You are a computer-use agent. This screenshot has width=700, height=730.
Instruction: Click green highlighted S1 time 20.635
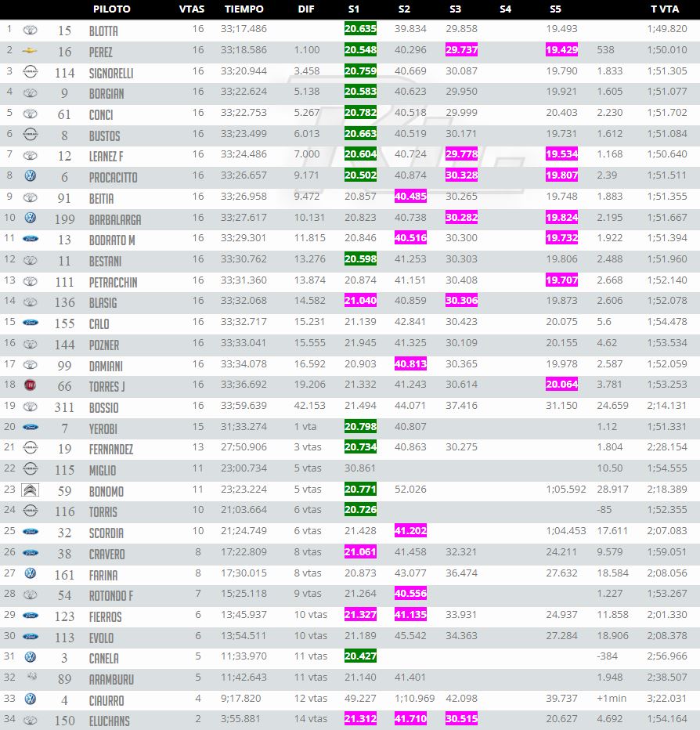click(x=360, y=29)
